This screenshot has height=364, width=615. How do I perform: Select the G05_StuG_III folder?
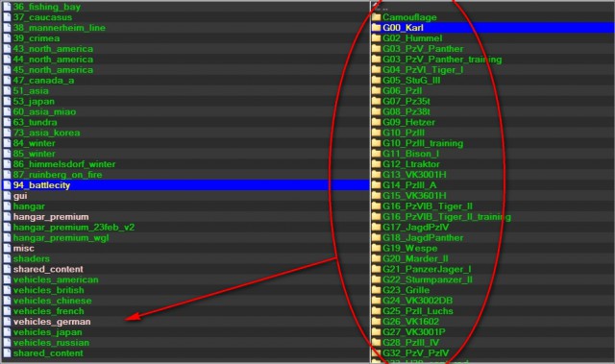click(411, 81)
